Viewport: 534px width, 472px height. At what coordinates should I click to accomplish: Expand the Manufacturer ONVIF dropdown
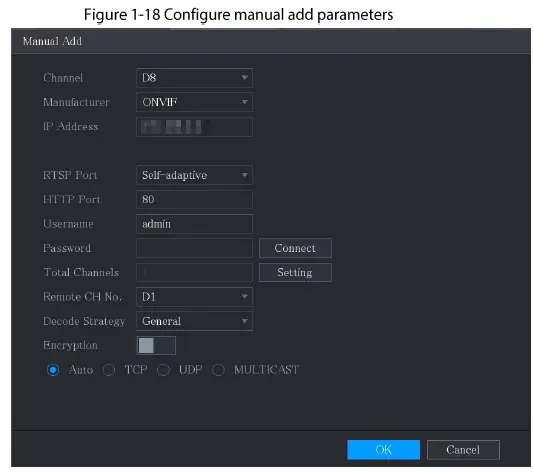194,102
